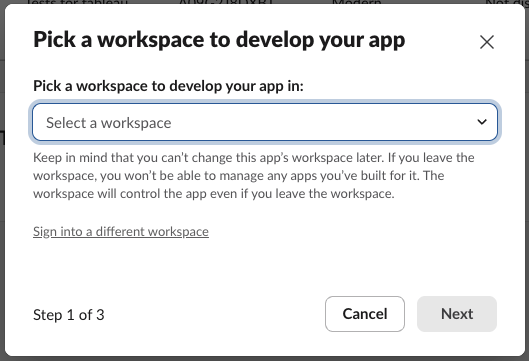Viewport: 529px width, 361px height.
Task: Click the Step 1 of 3 indicator
Action: click(69, 315)
